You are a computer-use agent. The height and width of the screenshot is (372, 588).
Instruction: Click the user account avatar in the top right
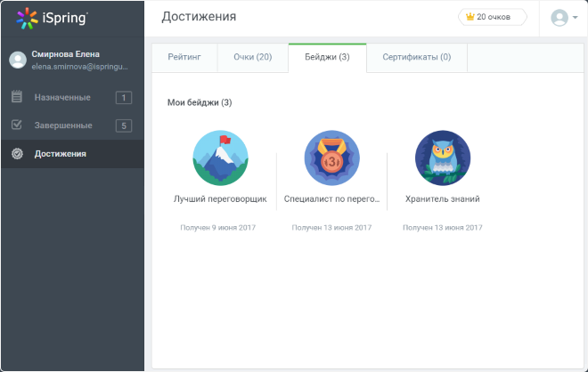click(x=559, y=18)
